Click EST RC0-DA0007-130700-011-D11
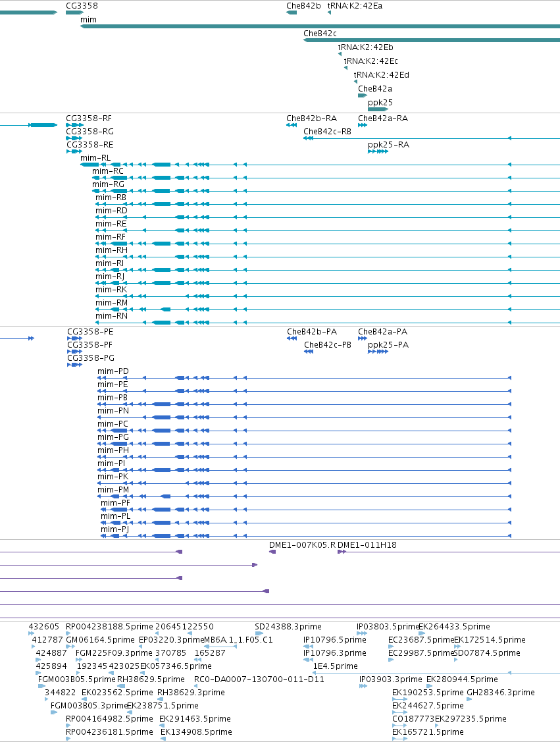Screen dimensions: 560x742 click(x=259, y=679)
